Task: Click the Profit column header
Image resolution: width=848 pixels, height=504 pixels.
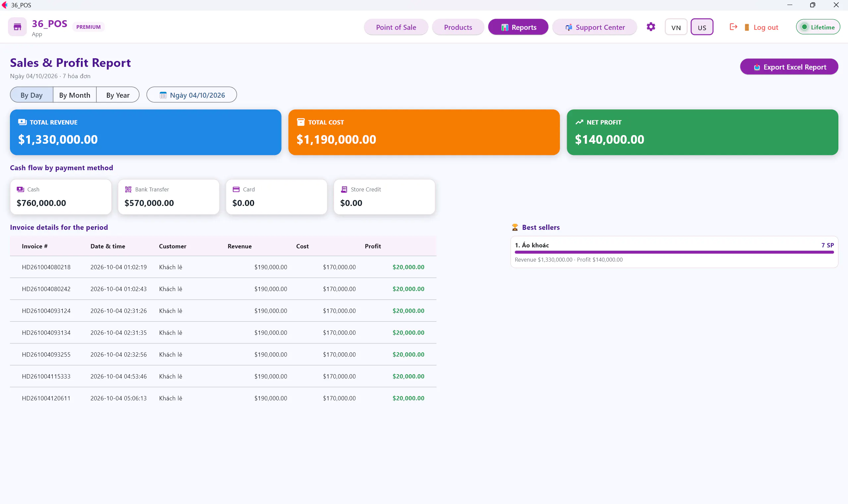Action: (372, 246)
